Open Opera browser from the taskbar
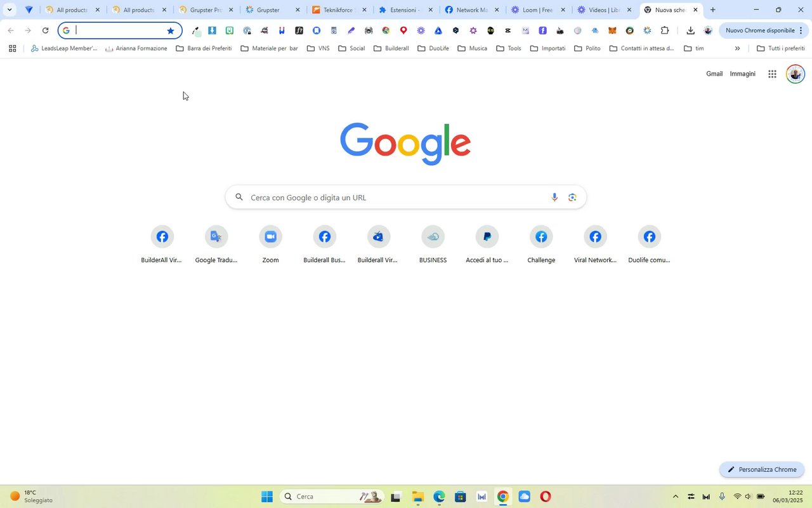The image size is (812, 508). [x=546, y=497]
